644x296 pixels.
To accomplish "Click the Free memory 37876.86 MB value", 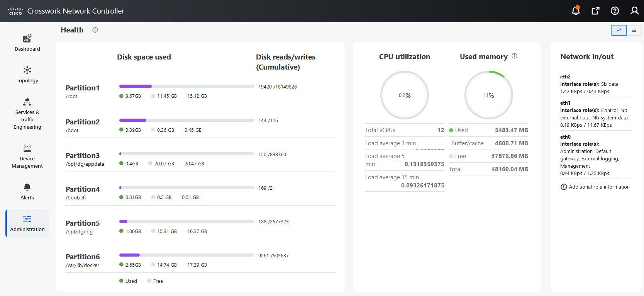I will point(510,156).
